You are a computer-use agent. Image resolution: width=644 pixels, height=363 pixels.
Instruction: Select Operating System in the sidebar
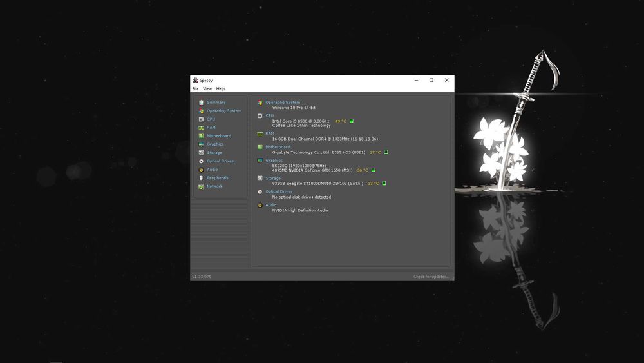pyautogui.click(x=224, y=111)
